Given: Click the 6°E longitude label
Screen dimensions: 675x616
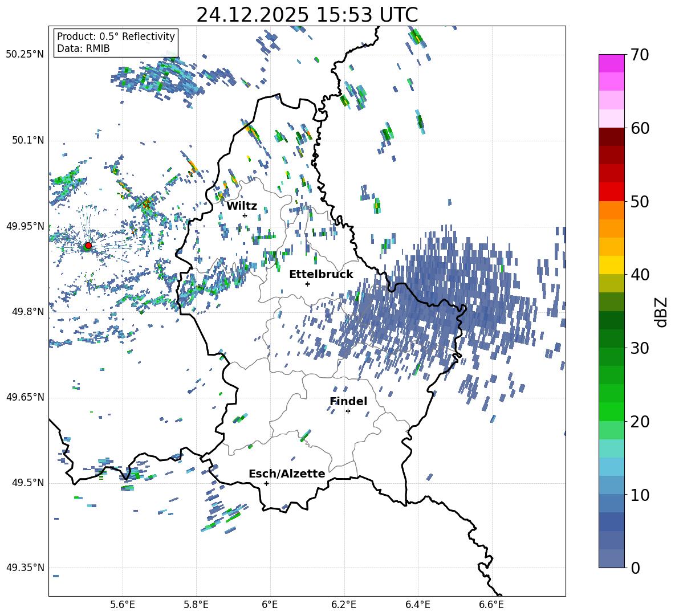Looking at the screenshot, I should (270, 605).
